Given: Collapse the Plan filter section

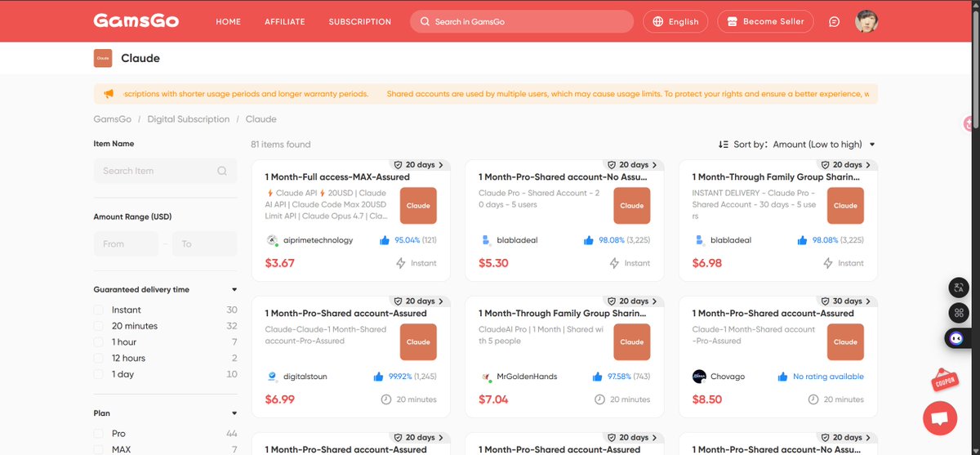Looking at the screenshot, I should coord(234,413).
